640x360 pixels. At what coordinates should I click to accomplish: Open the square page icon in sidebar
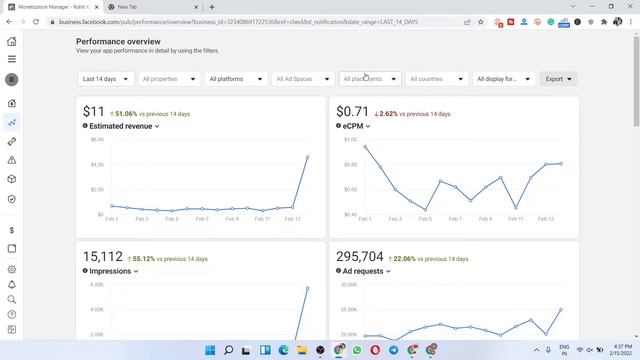click(x=12, y=249)
